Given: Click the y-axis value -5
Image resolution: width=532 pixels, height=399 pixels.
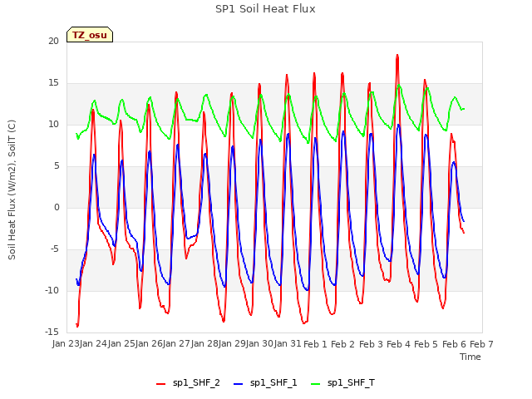Looking at the screenshot, I should (x=55, y=249).
